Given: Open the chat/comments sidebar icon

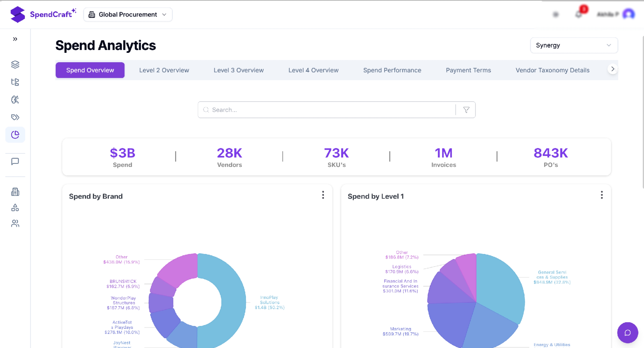Looking at the screenshot, I should tap(15, 161).
